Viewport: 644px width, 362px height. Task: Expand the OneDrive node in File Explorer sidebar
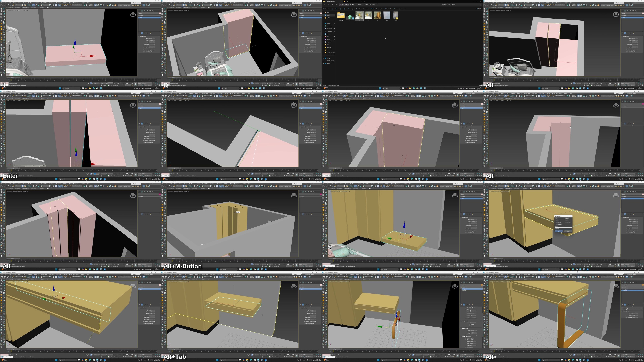point(323,18)
